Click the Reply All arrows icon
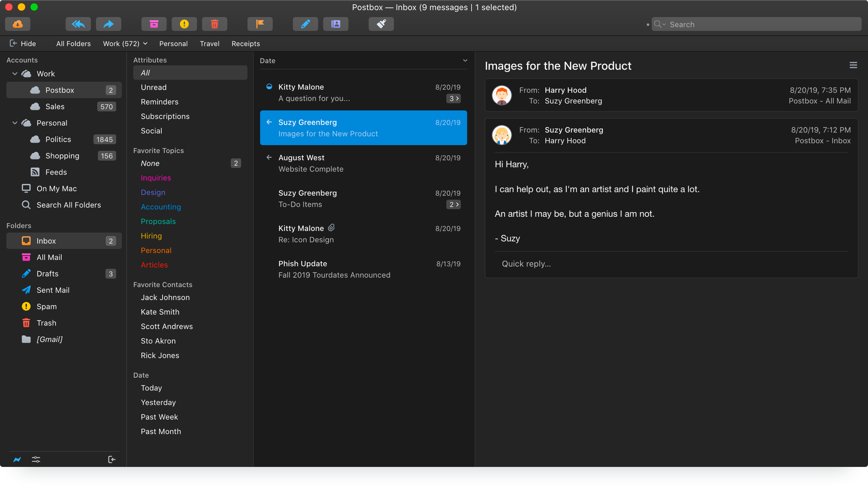Image resolution: width=868 pixels, height=489 pixels. (x=78, y=24)
